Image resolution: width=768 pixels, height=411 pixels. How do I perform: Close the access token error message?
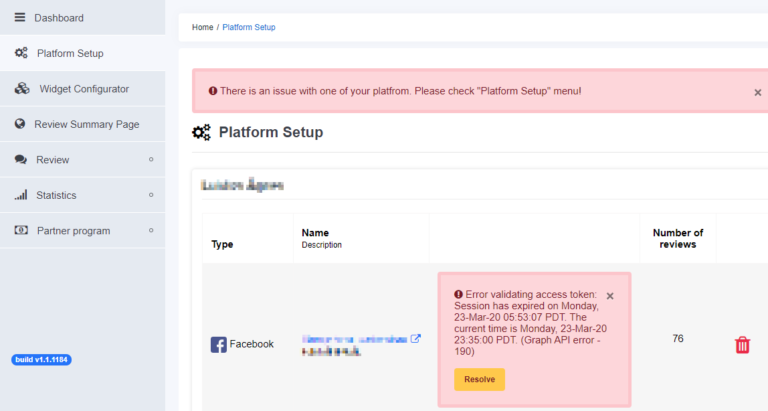pos(610,296)
